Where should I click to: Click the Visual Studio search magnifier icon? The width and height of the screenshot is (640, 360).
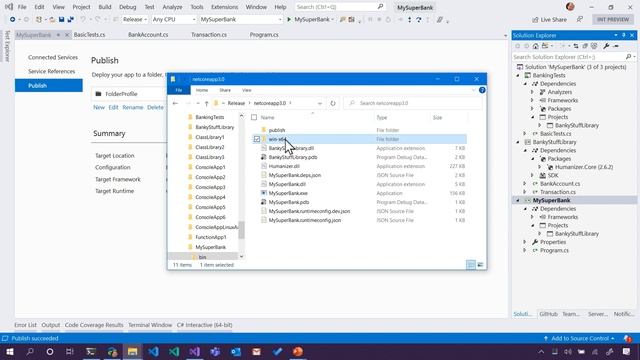(380, 7)
